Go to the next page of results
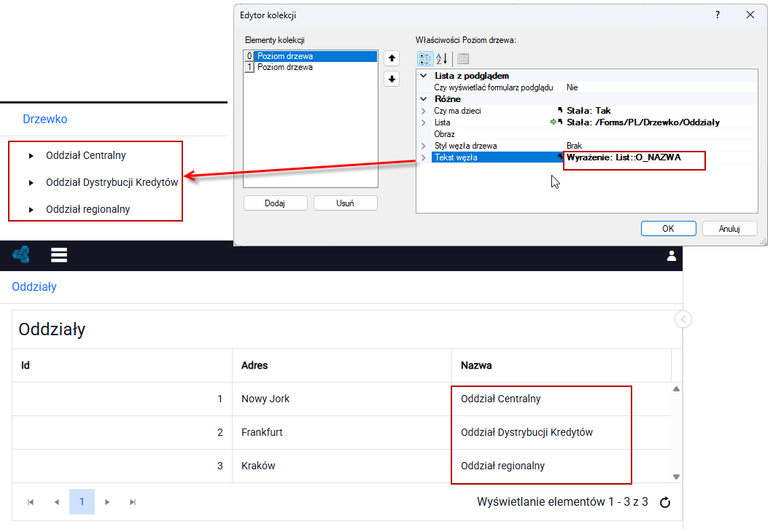The height and width of the screenshot is (532, 773). point(107,502)
